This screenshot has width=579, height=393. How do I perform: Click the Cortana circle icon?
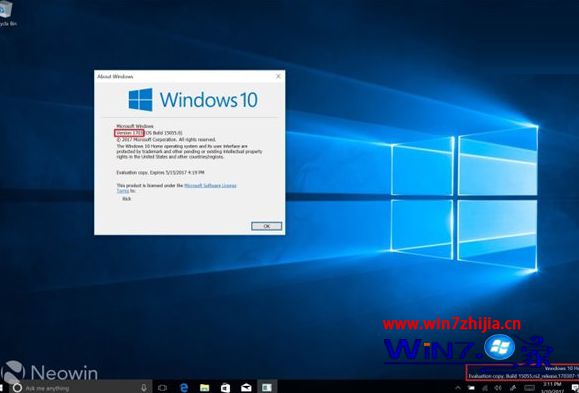tap(17, 387)
